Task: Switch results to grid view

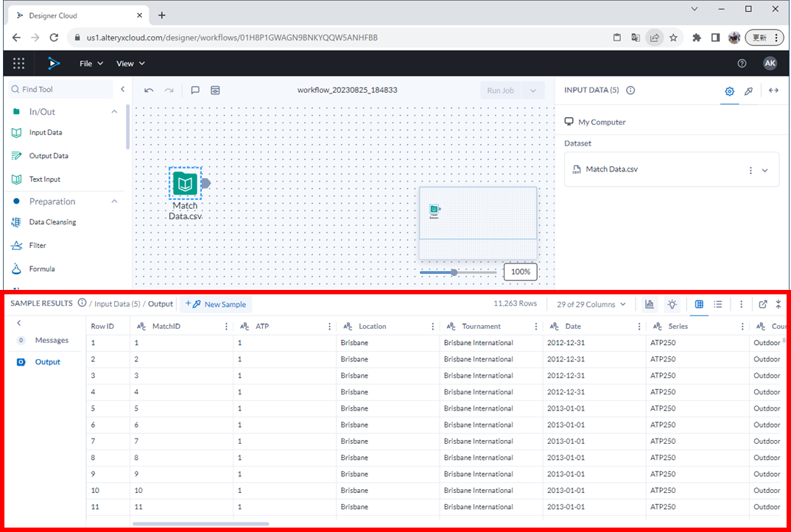Action: pos(699,305)
